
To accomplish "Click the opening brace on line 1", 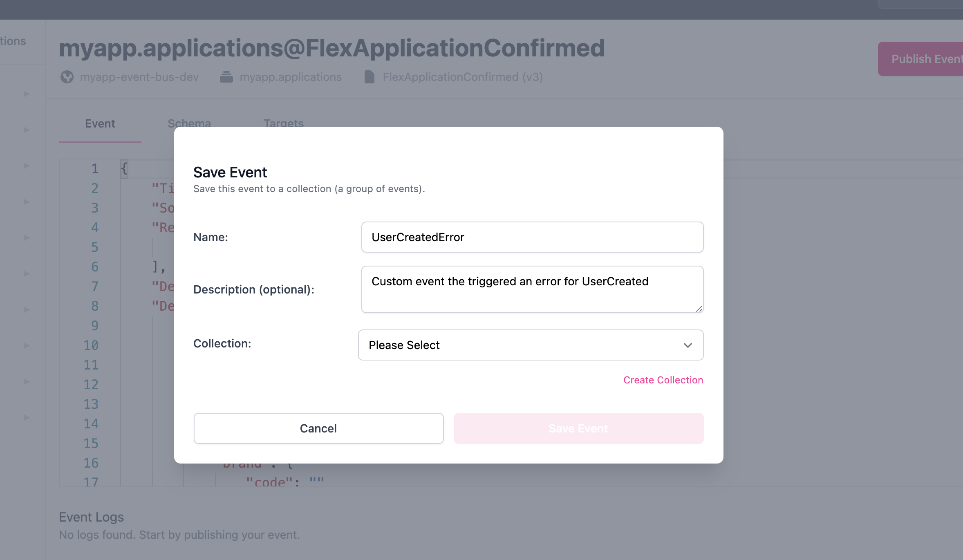I will (x=124, y=168).
